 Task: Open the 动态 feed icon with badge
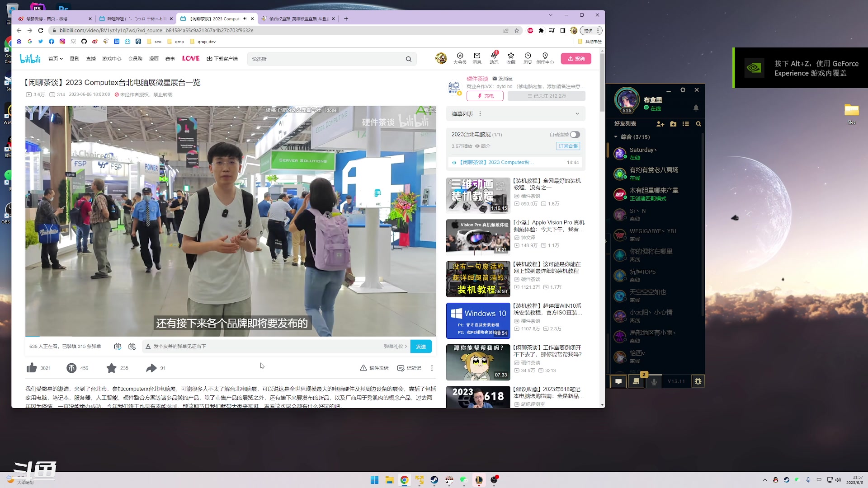pos(494,58)
